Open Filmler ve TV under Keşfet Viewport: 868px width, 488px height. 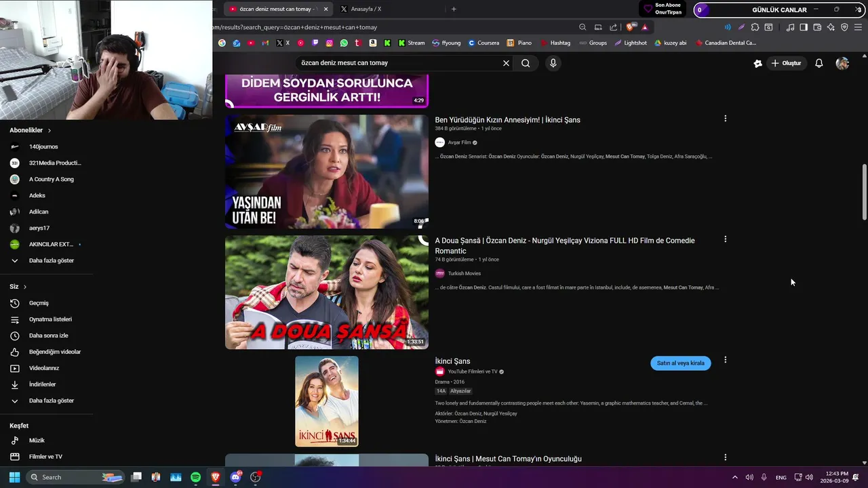(x=47, y=457)
